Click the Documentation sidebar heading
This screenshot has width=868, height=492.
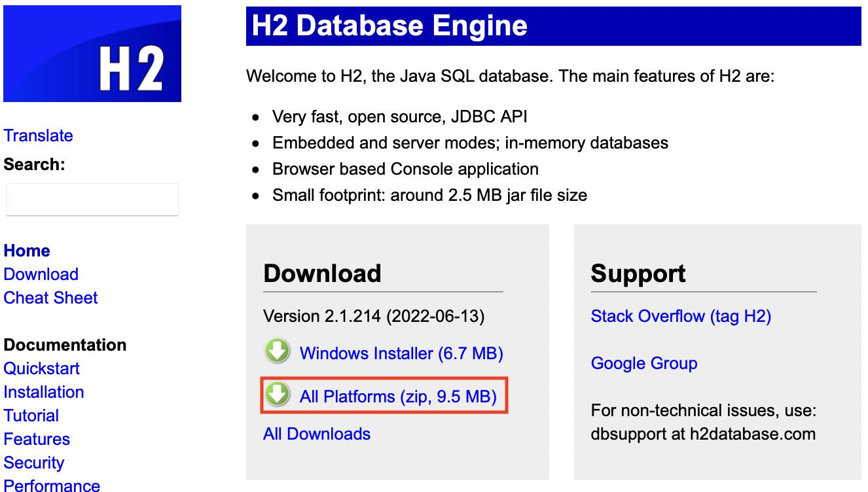point(65,345)
